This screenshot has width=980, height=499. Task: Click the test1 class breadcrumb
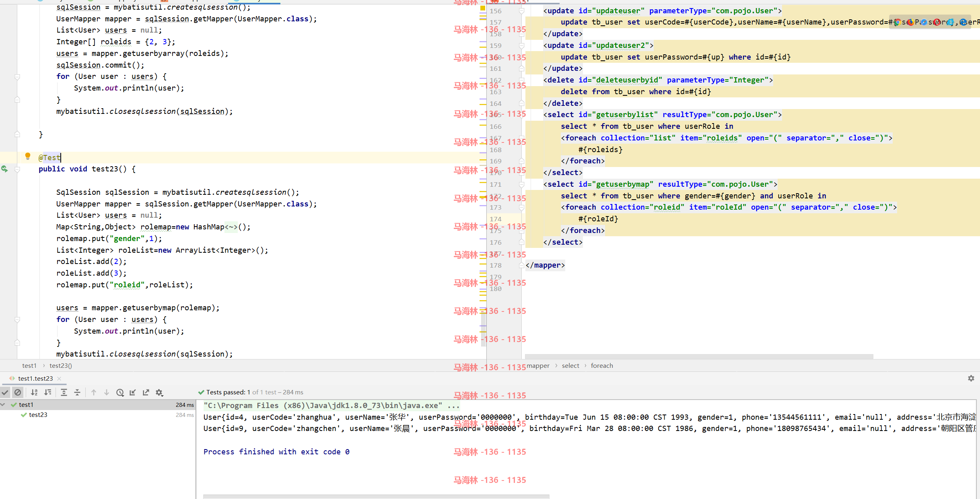tap(29, 366)
